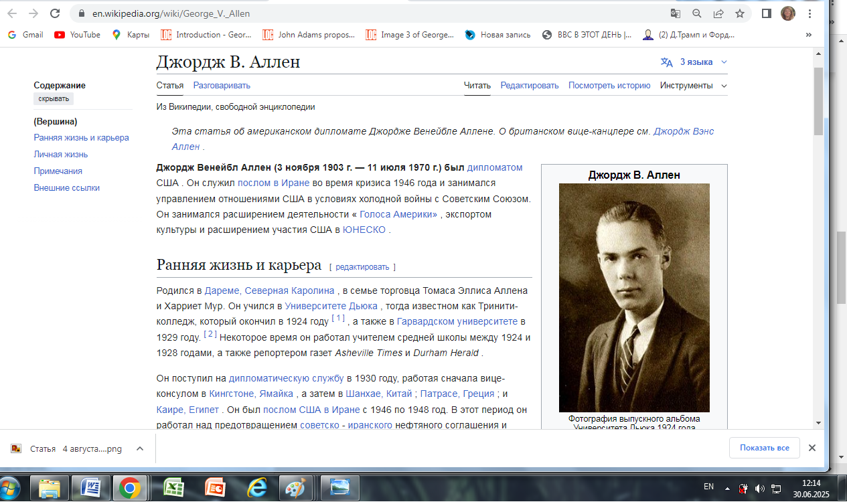Go to Примечания in sidebar
The width and height of the screenshot is (847, 504).
pos(58,171)
